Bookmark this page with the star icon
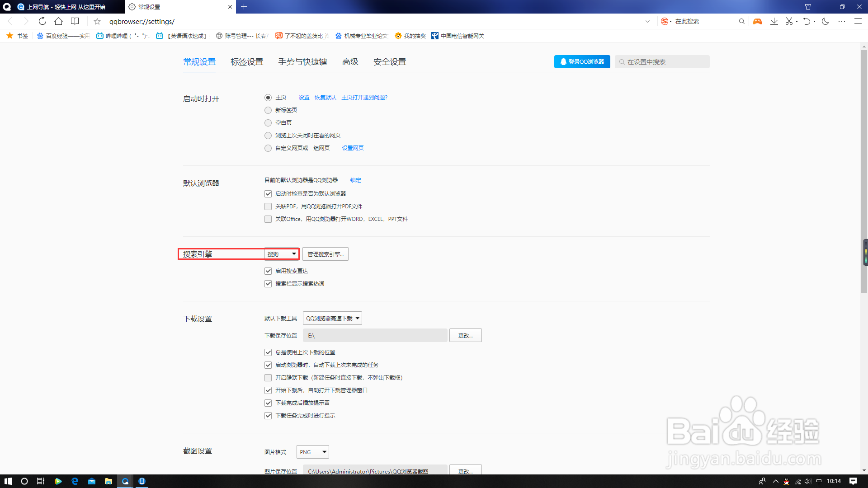 pos(97,21)
